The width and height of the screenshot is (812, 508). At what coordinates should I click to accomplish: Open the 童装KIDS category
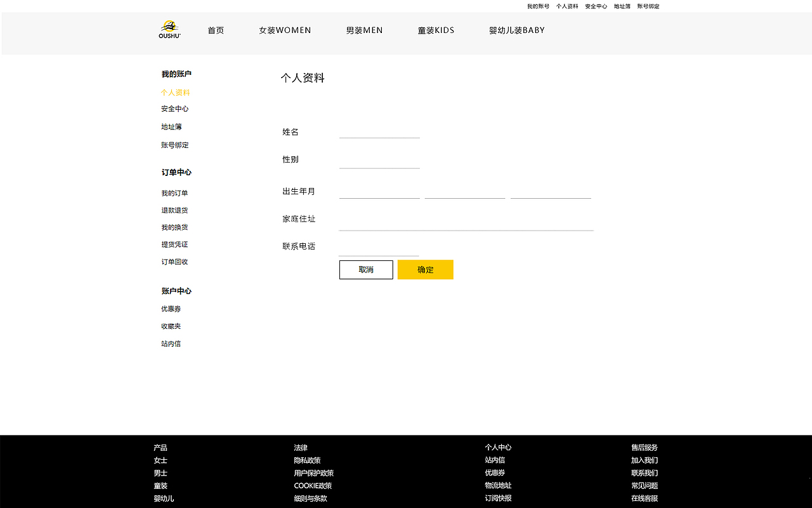click(x=436, y=30)
